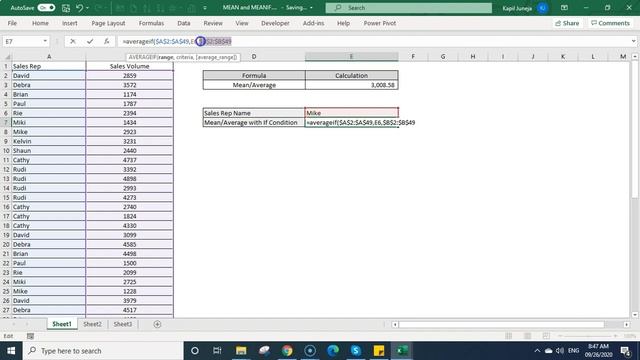The height and width of the screenshot is (360, 640).
Task: Cancel the formula entry with the X icon
Action: [x=73, y=41]
